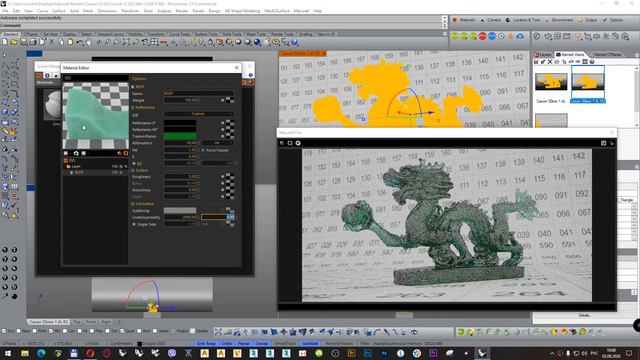Click the Open file folder icon

coord(14,42)
